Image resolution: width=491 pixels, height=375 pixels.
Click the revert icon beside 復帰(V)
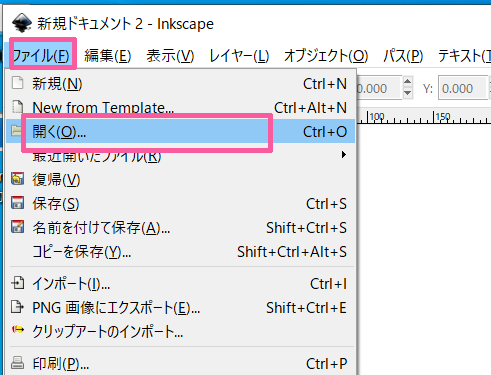[x=17, y=179]
